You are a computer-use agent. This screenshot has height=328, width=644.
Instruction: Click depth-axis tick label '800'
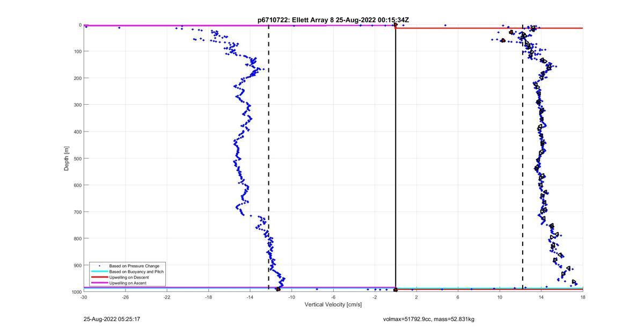(78, 238)
